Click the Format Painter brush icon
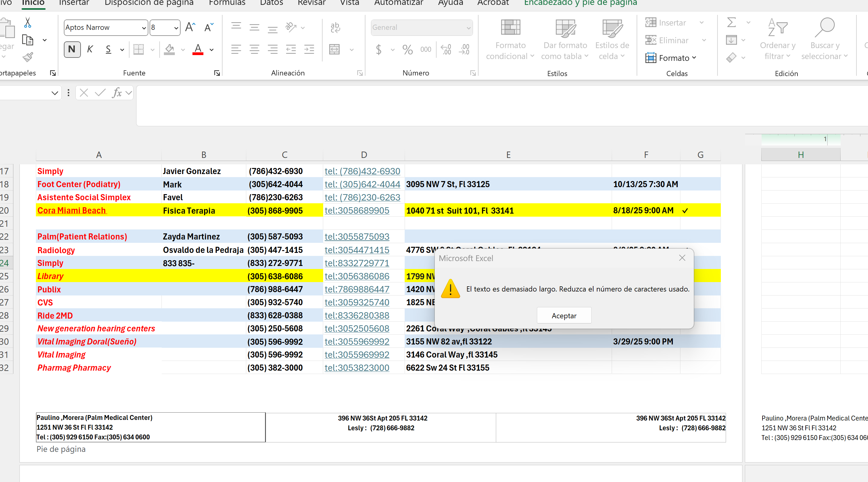The height and width of the screenshot is (482, 868). [28, 57]
